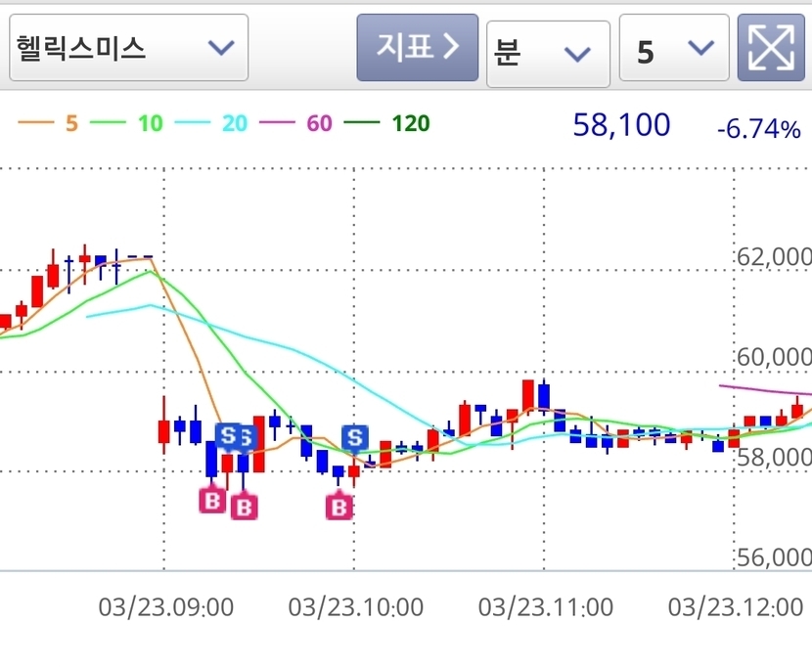Click the 03/23.11:00 time axis label
The width and height of the screenshot is (812, 667).
[x=546, y=607]
